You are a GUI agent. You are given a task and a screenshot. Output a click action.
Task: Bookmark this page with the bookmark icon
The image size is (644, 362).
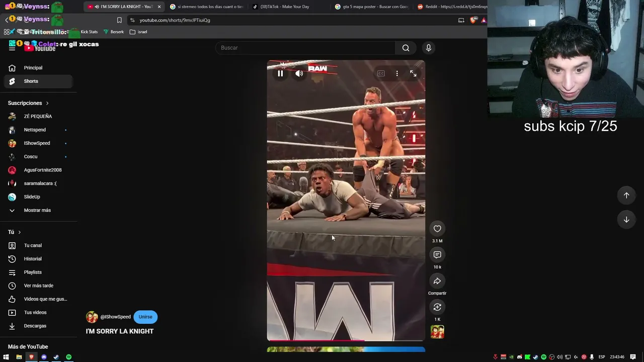[x=119, y=20]
